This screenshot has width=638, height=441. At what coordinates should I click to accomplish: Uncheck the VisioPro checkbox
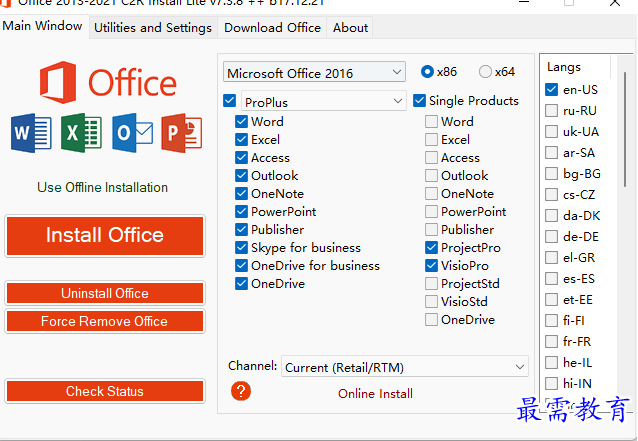(431, 265)
